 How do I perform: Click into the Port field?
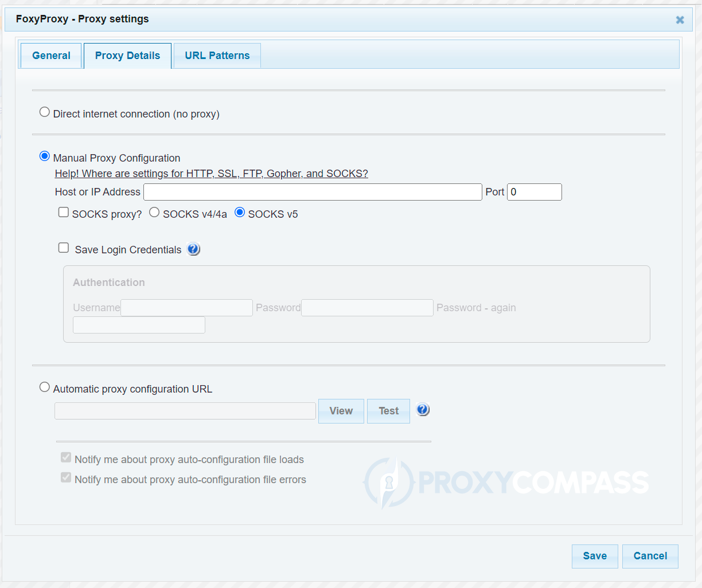click(535, 192)
